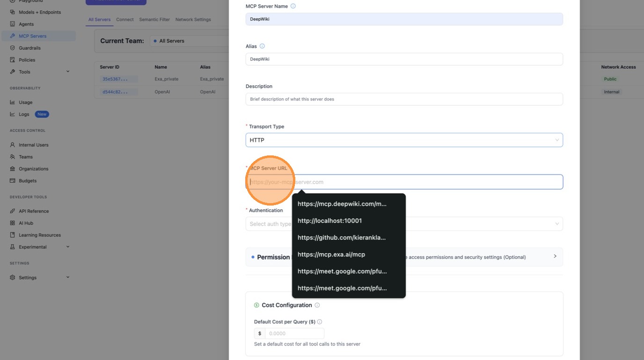Expand the Permission settings section chevron
Image resolution: width=644 pixels, height=360 pixels.
tap(555, 256)
